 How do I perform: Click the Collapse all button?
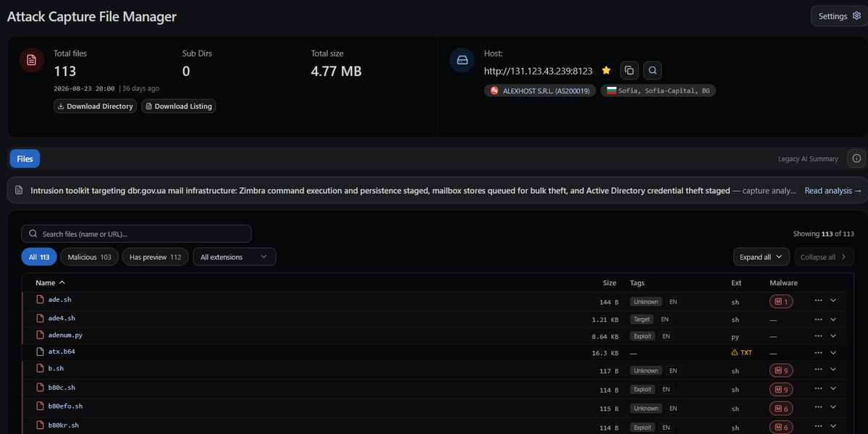[x=824, y=257]
